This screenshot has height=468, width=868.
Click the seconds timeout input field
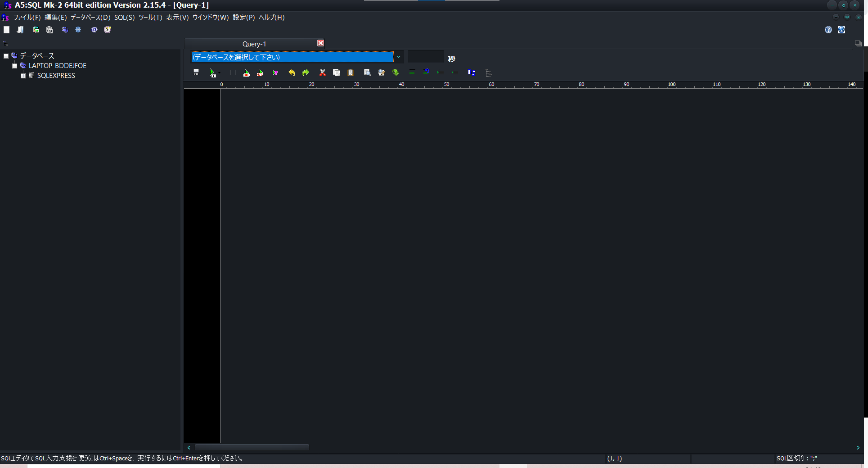point(426,57)
